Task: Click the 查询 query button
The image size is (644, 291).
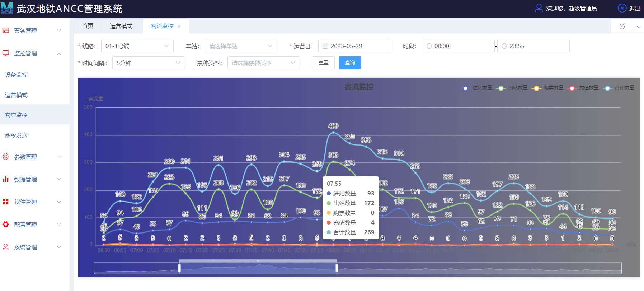Action: [x=350, y=63]
